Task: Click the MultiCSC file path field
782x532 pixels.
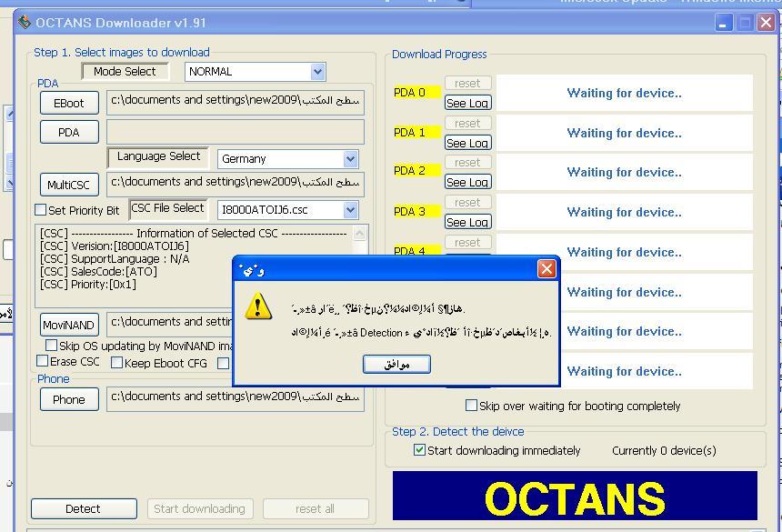Action: (x=236, y=185)
